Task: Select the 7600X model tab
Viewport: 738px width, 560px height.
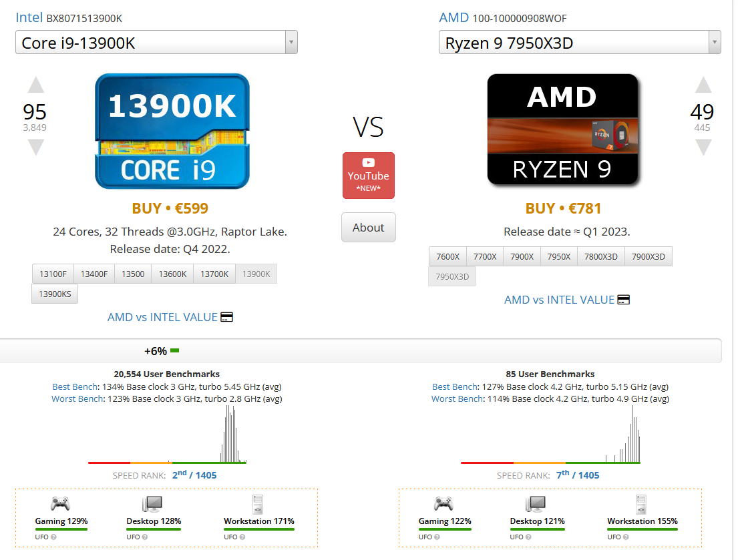Action: (447, 257)
